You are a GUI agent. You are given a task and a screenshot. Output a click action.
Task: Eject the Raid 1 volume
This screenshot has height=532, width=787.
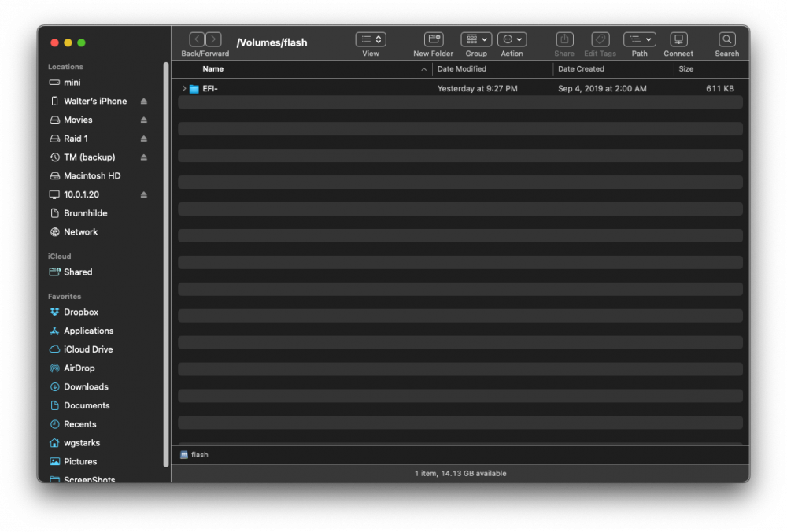143,138
